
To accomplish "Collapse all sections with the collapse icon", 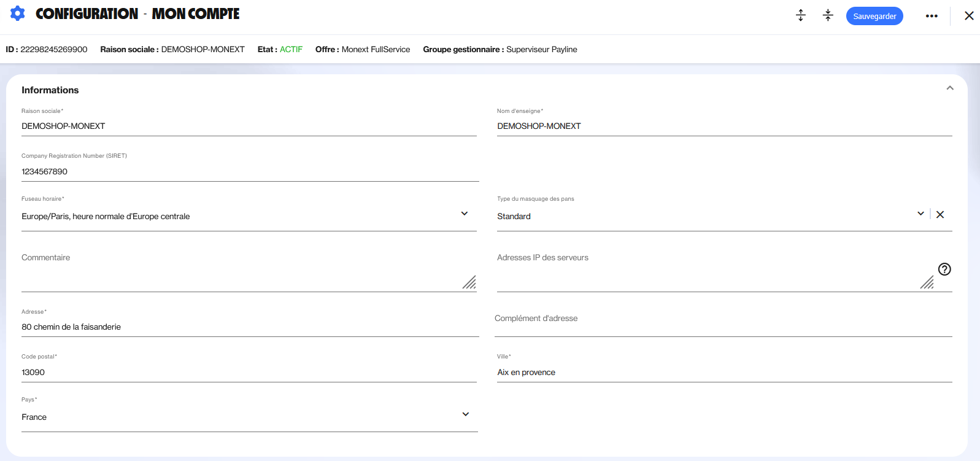I will tap(828, 15).
